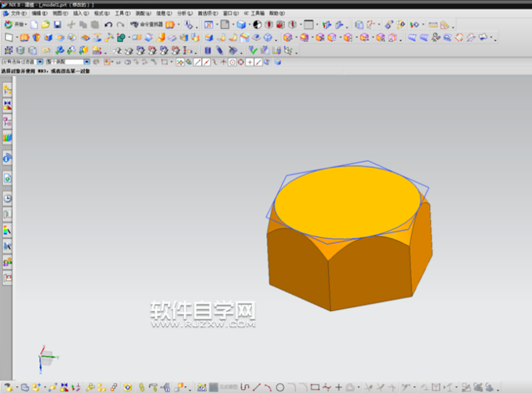Select the circle sketch tool in bottom toolbar
The height and width of the screenshot is (393, 532).
click(280, 387)
